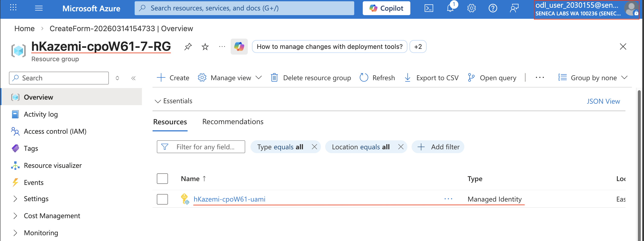Click the Create plus icon
644x241 pixels.
coord(161,78)
